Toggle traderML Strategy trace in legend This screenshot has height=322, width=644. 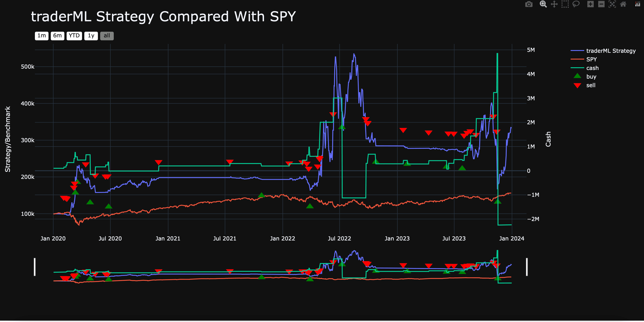(x=610, y=51)
